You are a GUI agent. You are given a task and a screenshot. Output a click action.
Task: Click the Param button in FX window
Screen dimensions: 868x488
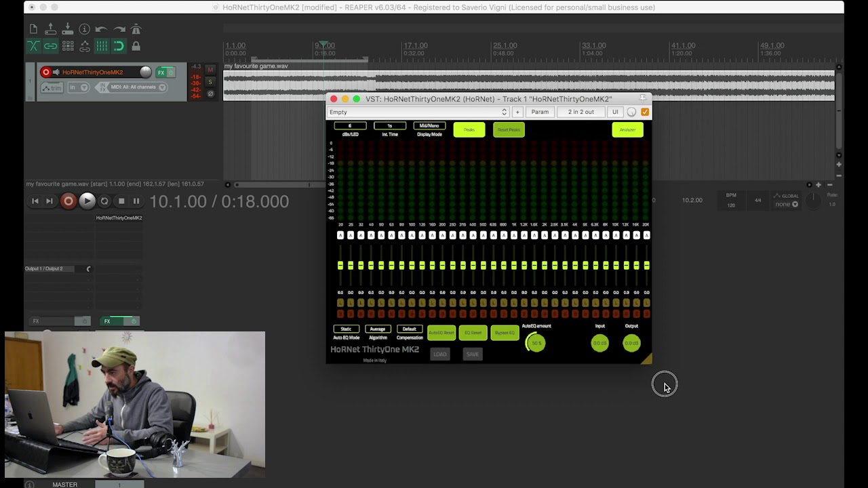[x=540, y=112]
